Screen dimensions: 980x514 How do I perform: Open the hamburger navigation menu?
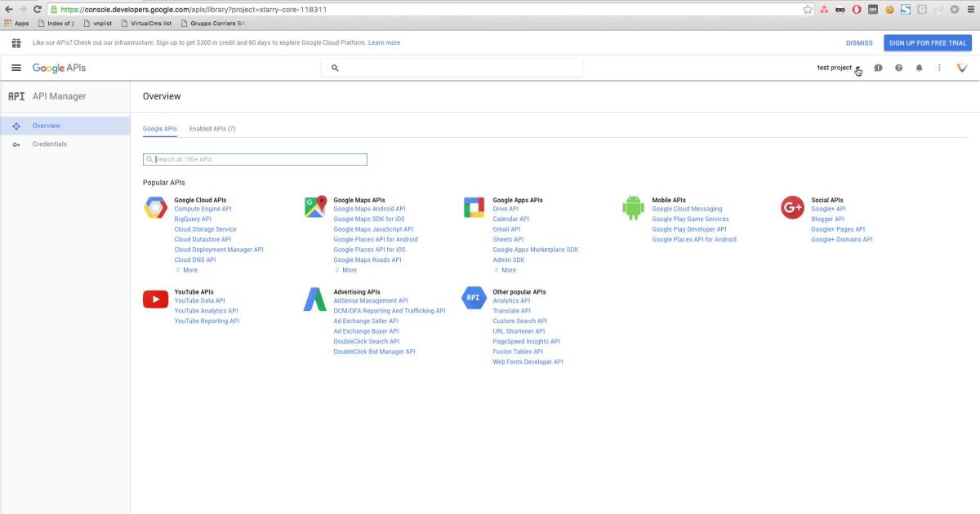pyautogui.click(x=16, y=68)
